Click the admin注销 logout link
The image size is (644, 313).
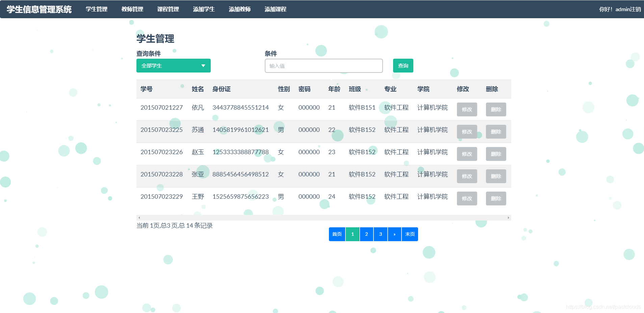628,9
